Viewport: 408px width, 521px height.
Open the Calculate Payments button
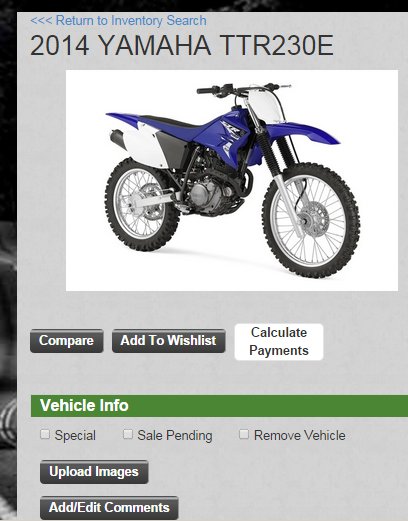point(279,342)
